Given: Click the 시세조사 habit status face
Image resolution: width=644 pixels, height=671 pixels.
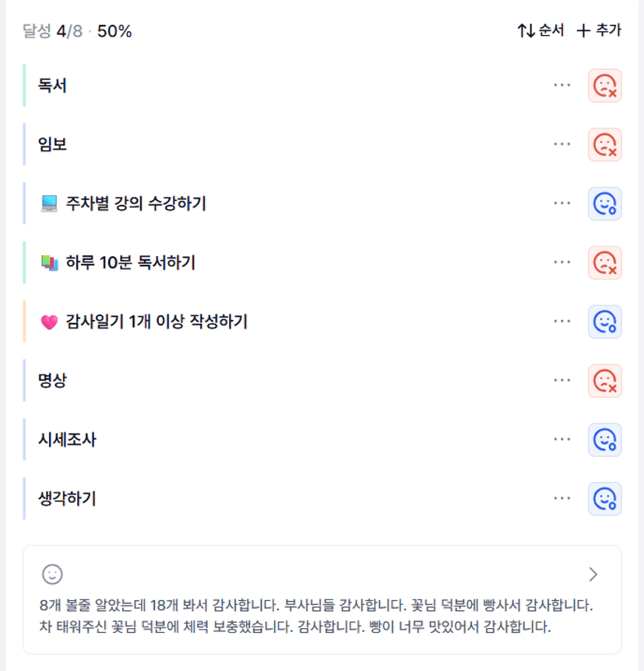Looking at the screenshot, I should [x=604, y=440].
